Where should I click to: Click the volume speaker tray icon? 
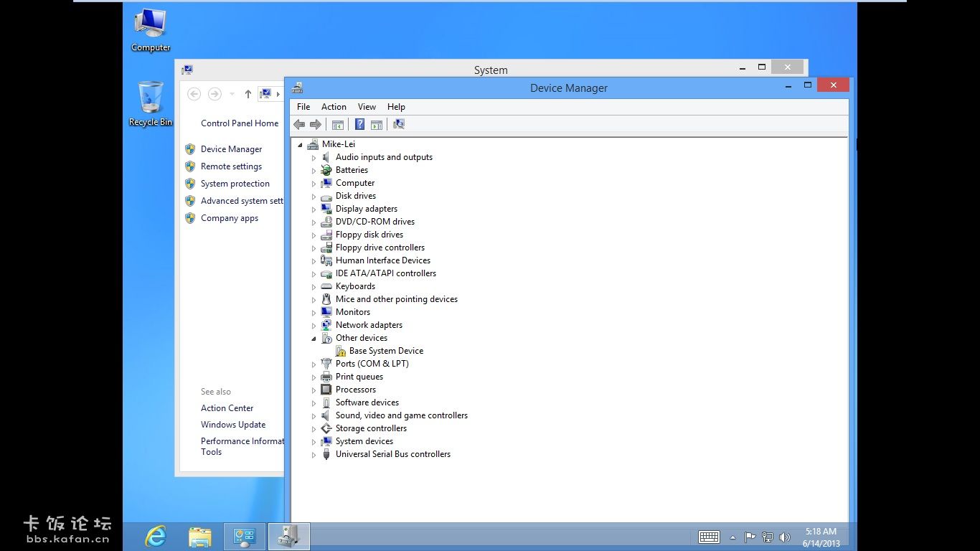(784, 537)
